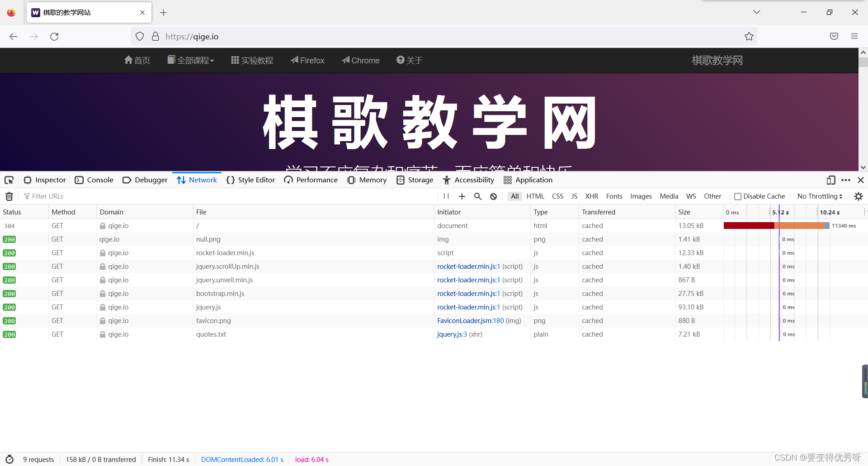Switch to Storage tab
868x466 pixels.
pos(415,180)
